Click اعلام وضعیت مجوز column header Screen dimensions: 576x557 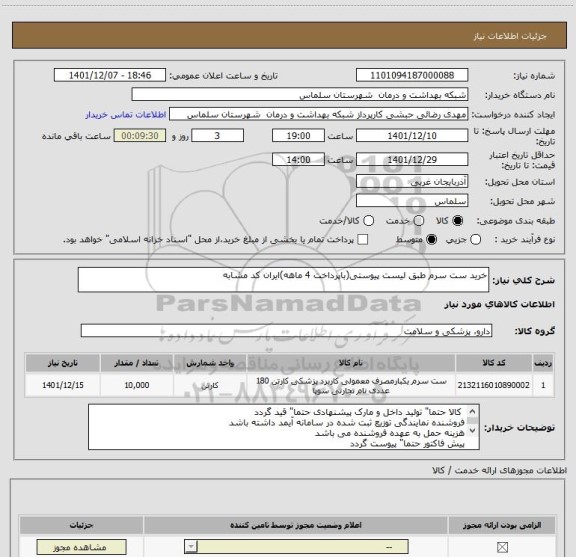(x=295, y=525)
